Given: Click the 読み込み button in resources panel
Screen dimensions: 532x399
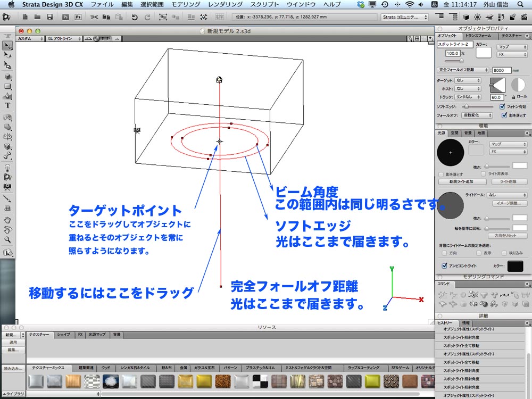Looking at the screenshot, I should tap(13, 369).
